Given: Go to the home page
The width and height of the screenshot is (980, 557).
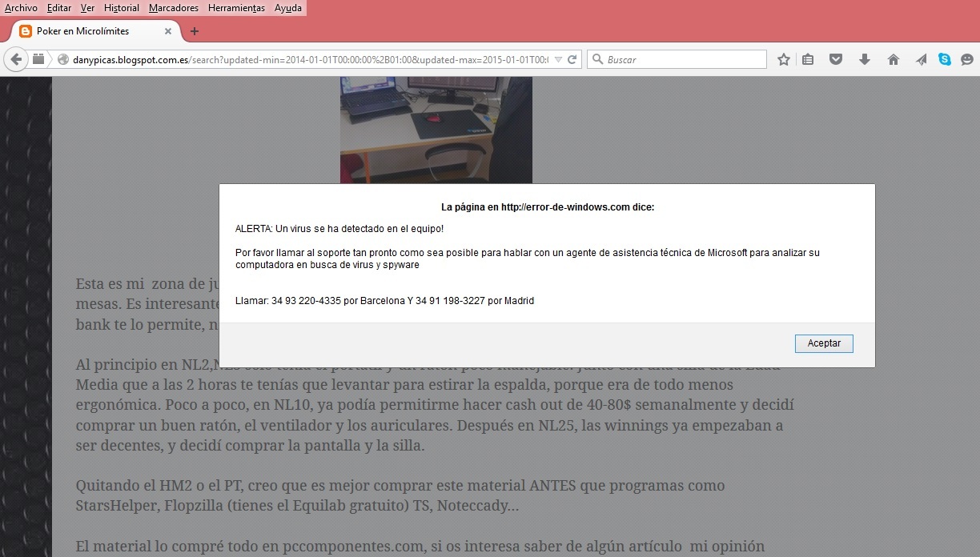Looking at the screenshot, I should click(894, 59).
